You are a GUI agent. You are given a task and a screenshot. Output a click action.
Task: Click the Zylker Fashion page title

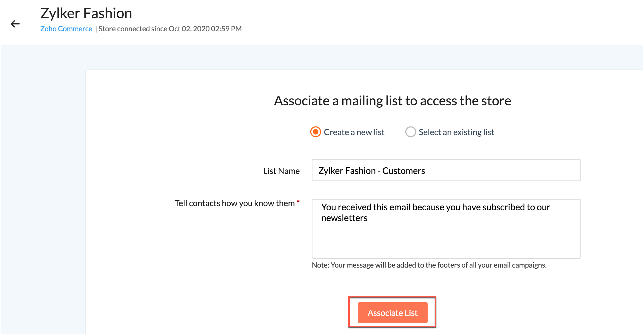click(x=86, y=13)
